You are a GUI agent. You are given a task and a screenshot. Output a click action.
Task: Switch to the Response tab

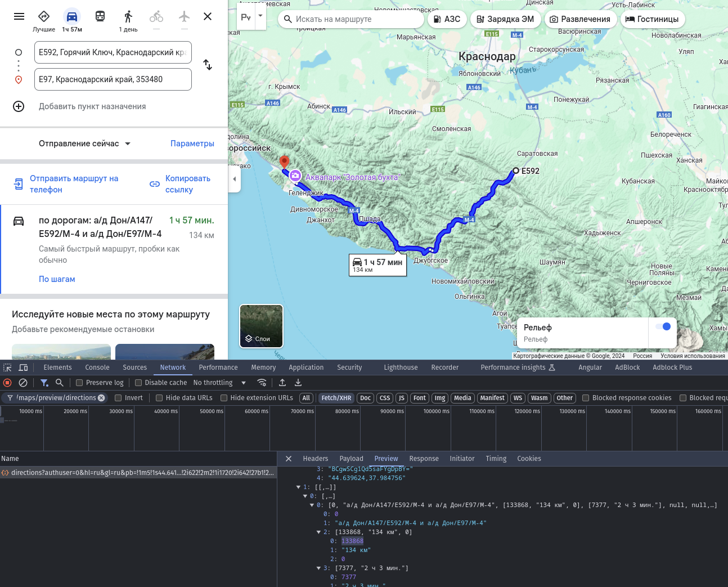[x=424, y=459]
